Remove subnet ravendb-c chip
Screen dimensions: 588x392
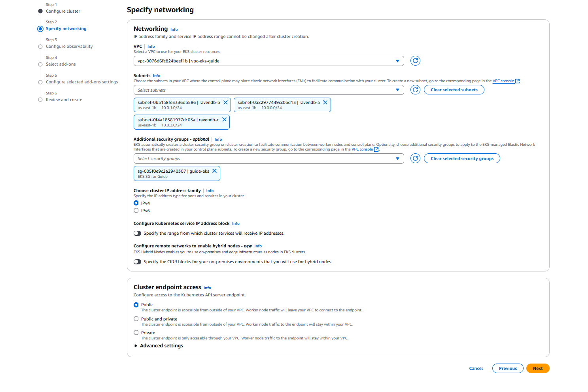(224, 120)
